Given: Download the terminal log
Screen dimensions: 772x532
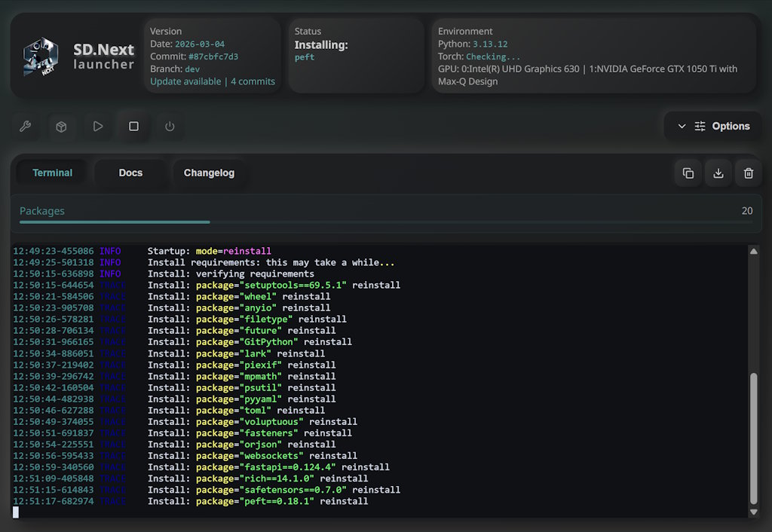Looking at the screenshot, I should [718, 173].
